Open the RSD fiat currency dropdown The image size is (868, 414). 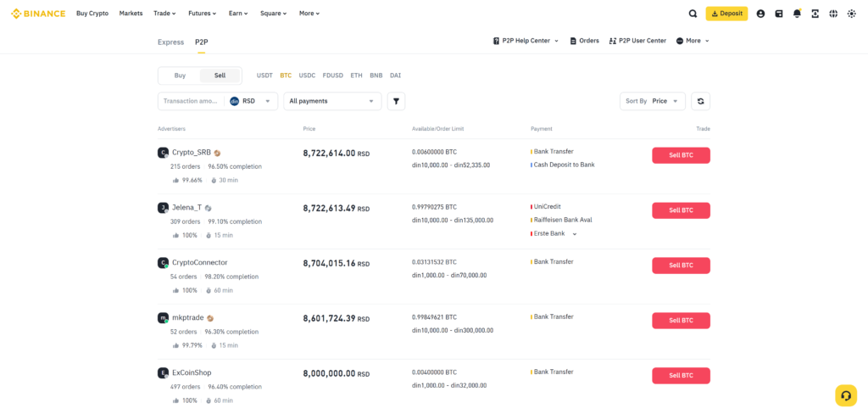253,102
